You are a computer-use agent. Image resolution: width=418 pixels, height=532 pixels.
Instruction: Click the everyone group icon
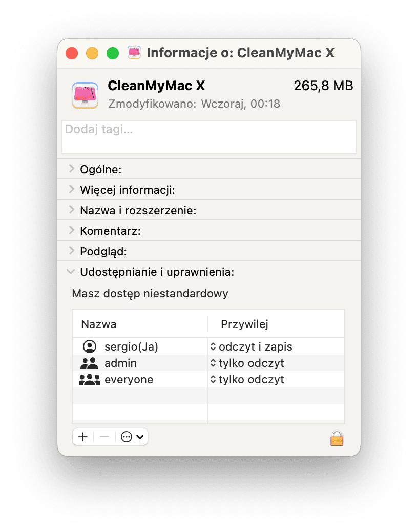click(x=89, y=379)
